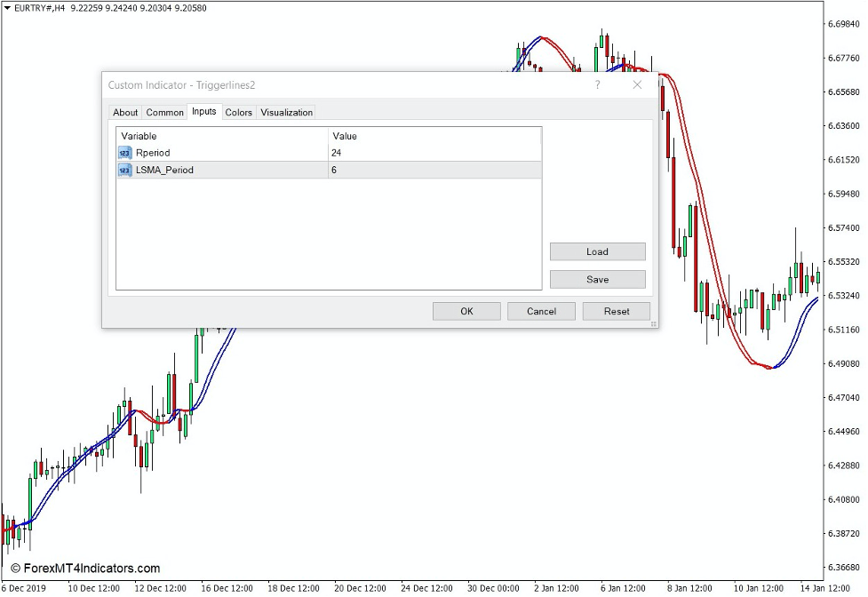Image resolution: width=868 pixels, height=597 pixels.
Task: Click the Value column header
Action: click(344, 135)
